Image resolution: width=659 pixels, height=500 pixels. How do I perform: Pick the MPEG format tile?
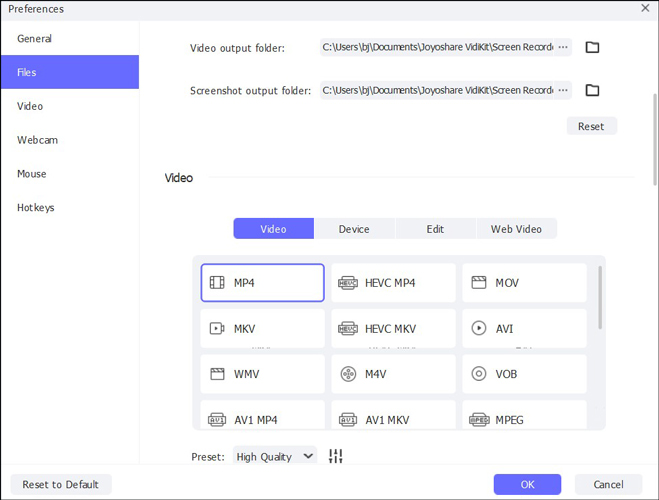pos(524,415)
